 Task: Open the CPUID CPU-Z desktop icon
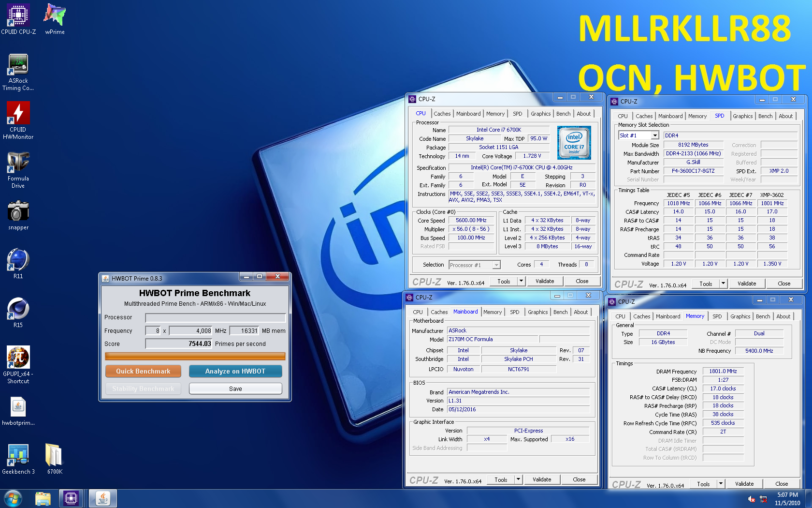18,19
